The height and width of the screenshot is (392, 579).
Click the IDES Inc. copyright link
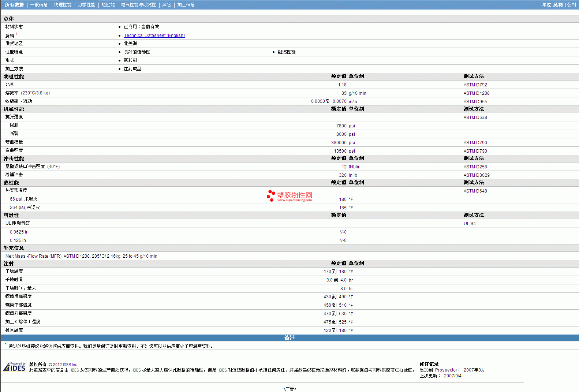pos(71,365)
